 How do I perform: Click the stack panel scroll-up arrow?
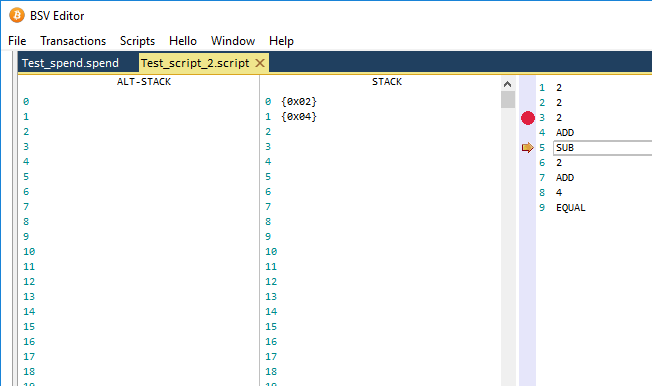[507, 84]
